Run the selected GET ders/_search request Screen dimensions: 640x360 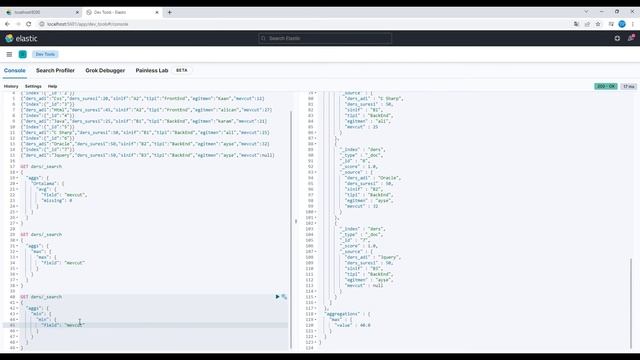tap(278, 297)
